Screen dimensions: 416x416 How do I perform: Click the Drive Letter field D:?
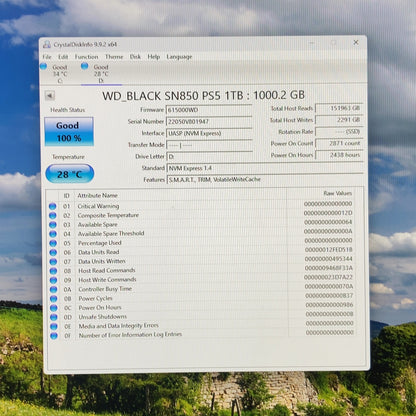pyautogui.click(x=209, y=156)
